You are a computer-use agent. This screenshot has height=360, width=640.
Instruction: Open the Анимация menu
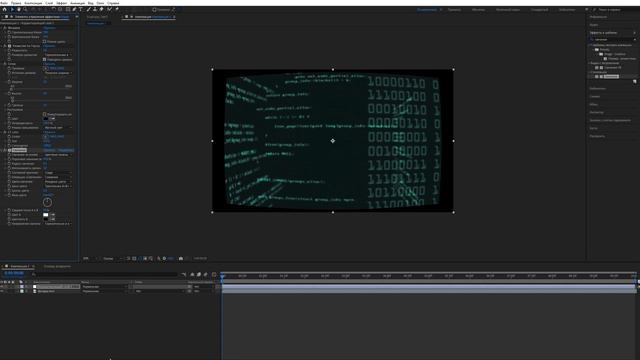pyautogui.click(x=77, y=3)
